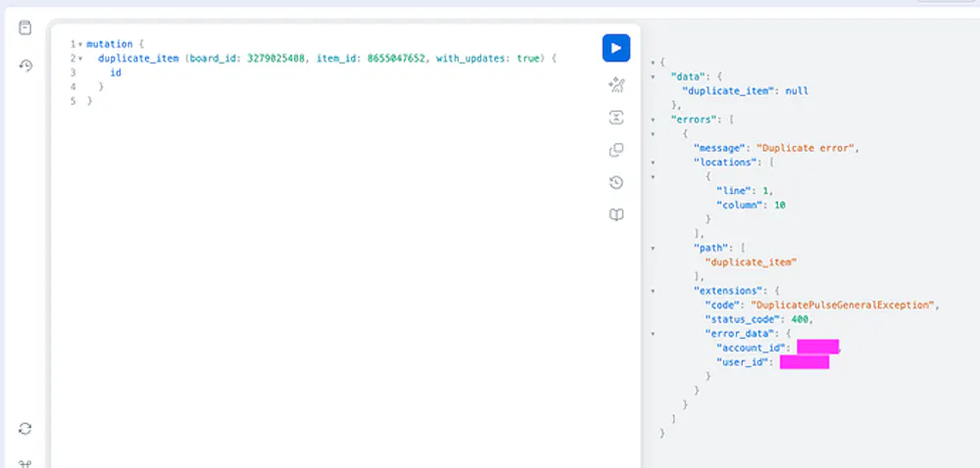Open the document panel icon in left sidebar

(25, 28)
